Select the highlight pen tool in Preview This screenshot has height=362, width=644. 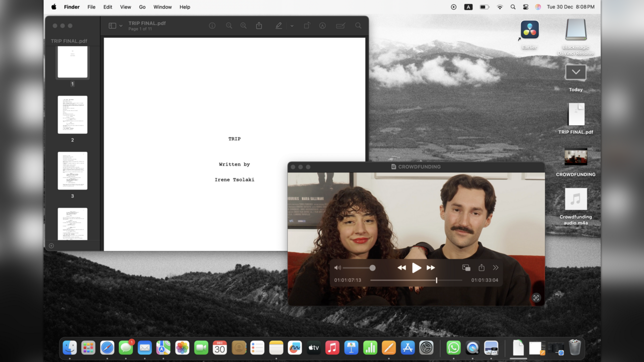click(278, 26)
